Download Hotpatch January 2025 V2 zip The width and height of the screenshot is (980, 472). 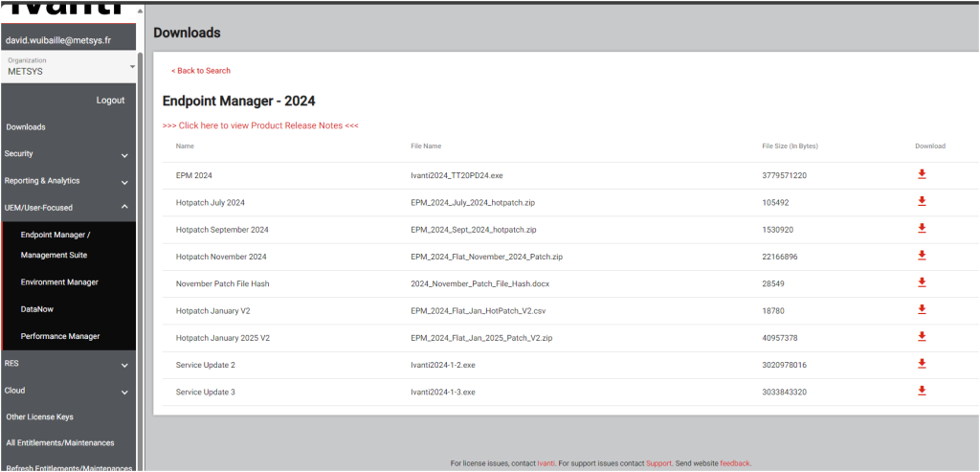[922, 336]
